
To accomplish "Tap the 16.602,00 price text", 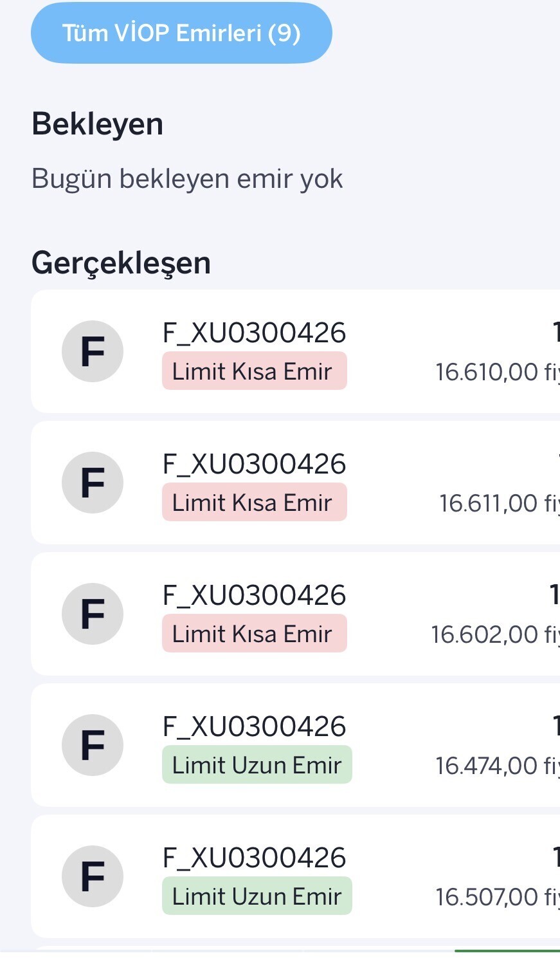I will point(485,634).
